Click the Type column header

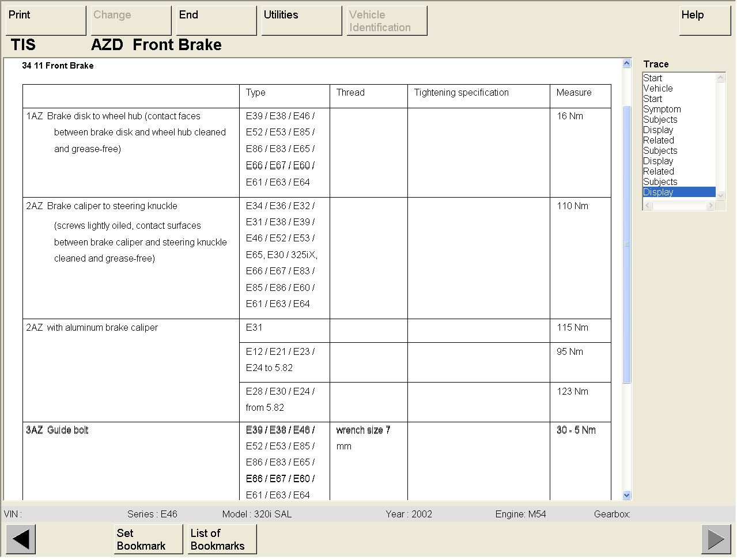pyautogui.click(x=256, y=93)
